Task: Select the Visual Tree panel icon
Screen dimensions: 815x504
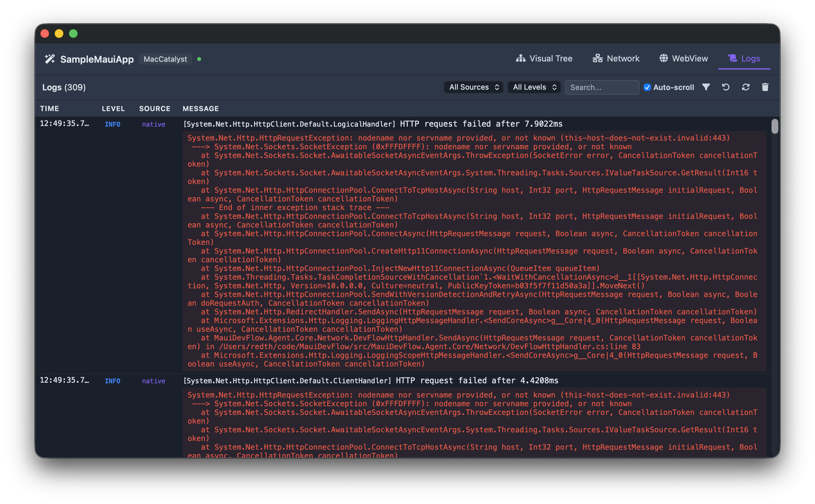Action: tap(521, 58)
